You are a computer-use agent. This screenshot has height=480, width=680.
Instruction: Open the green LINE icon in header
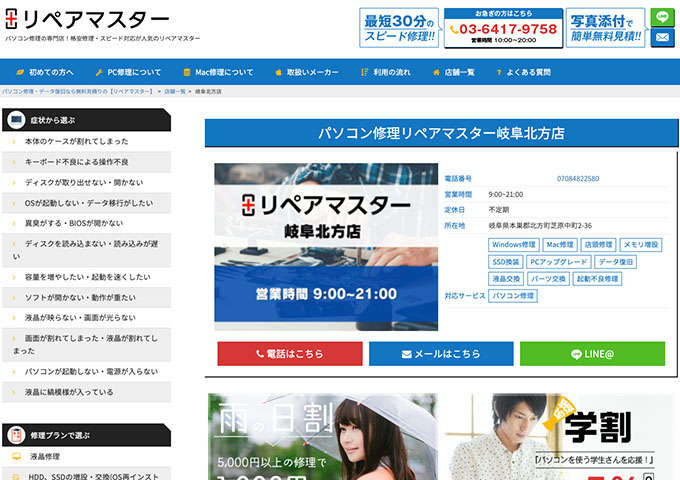(662, 17)
